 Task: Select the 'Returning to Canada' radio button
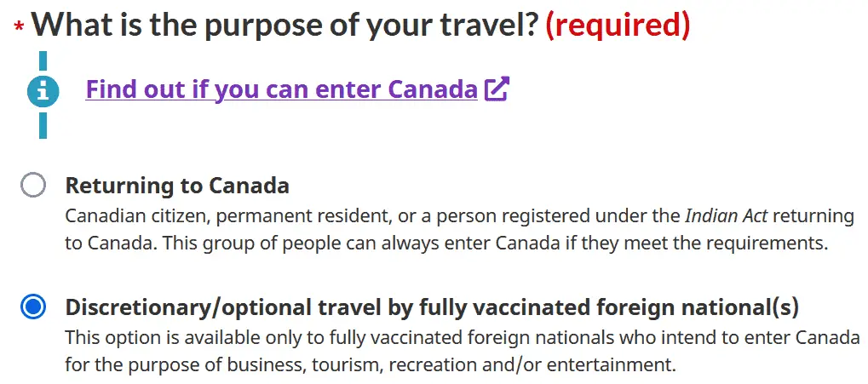(32, 185)
